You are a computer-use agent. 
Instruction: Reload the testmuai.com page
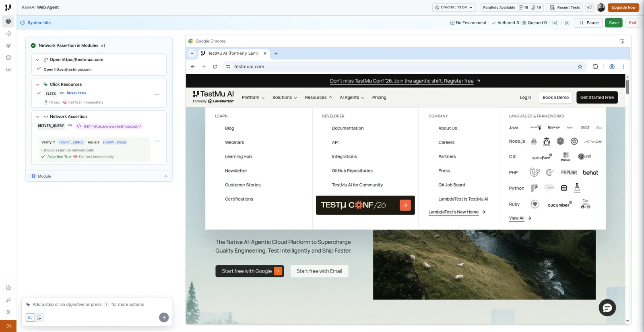click(215, 67)
